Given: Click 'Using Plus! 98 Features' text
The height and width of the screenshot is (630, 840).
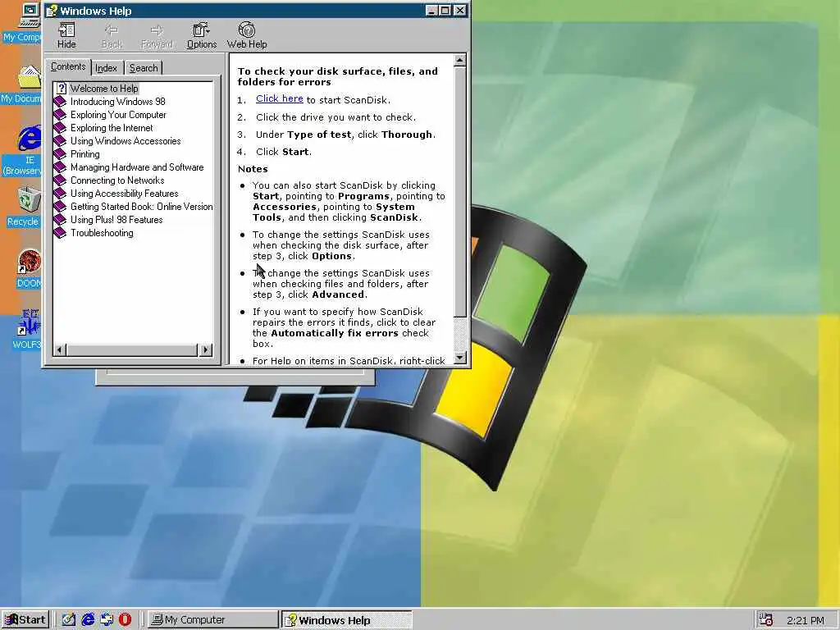Looking at the screenshot, I should click(116, 220).
